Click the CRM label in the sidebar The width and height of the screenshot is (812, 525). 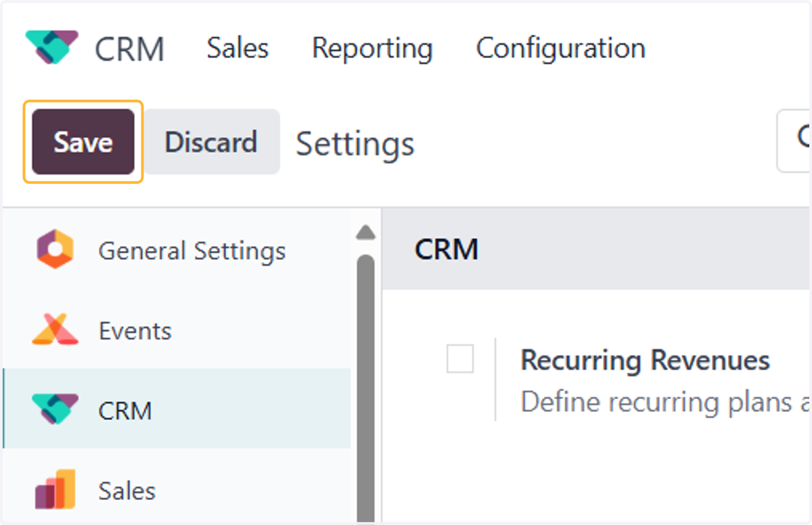pyautogui.click(x=125, y=411)
